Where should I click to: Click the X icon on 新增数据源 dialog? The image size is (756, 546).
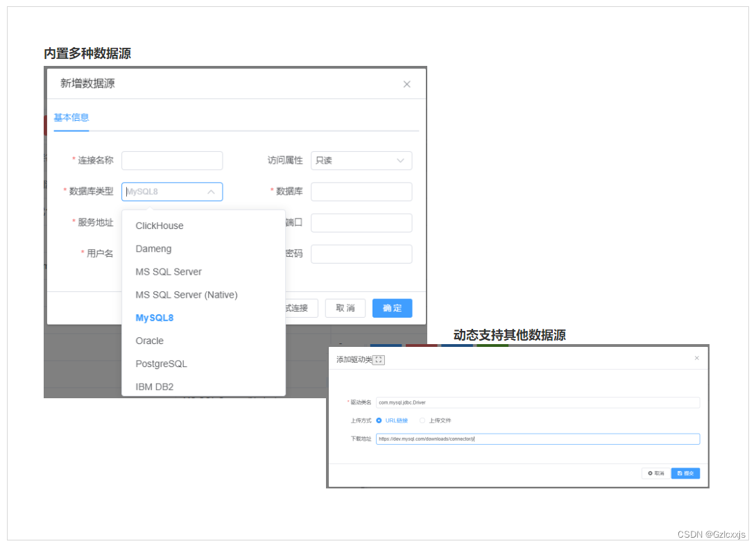tap(407, 84)
